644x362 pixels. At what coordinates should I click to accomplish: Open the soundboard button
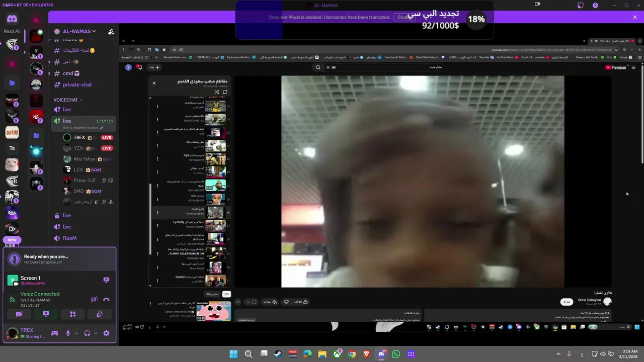[100, 314]
